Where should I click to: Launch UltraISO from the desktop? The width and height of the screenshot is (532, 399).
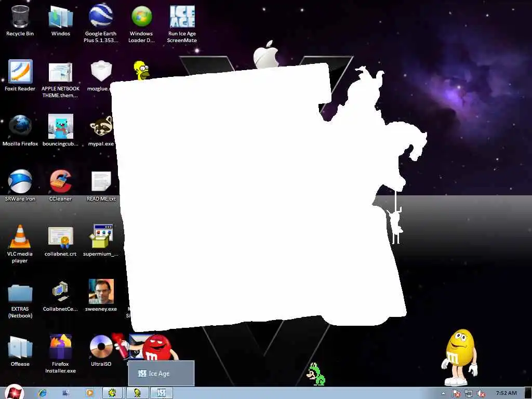[101, 351]
